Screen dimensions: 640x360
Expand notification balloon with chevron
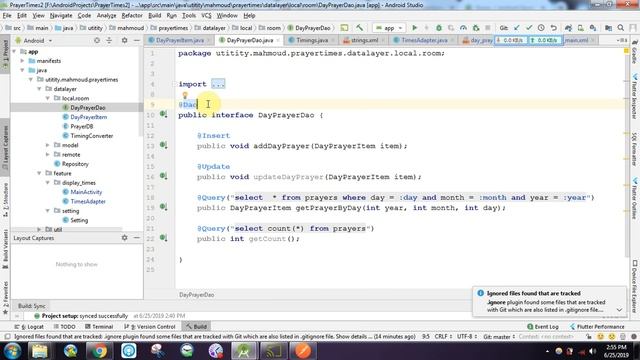click(619, 310)
